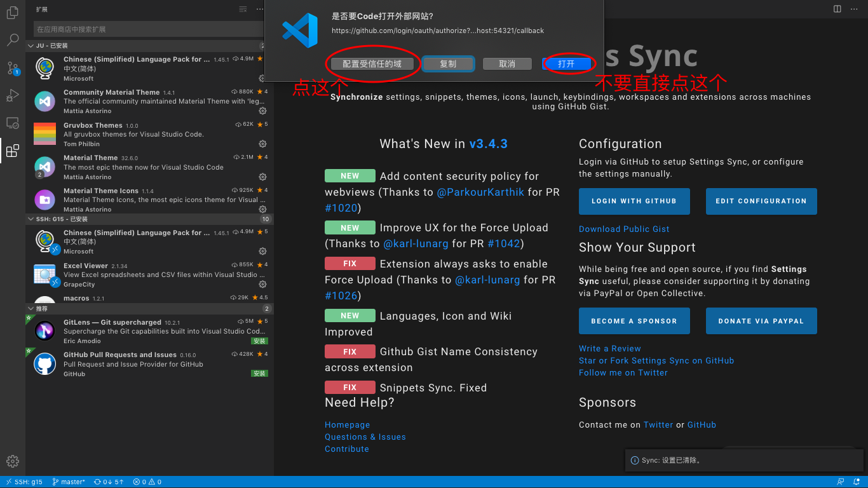Focus the extension marketplace search box
Viewport: 868px width, 488px height.
pyautogui.click(x=147, y=29)
